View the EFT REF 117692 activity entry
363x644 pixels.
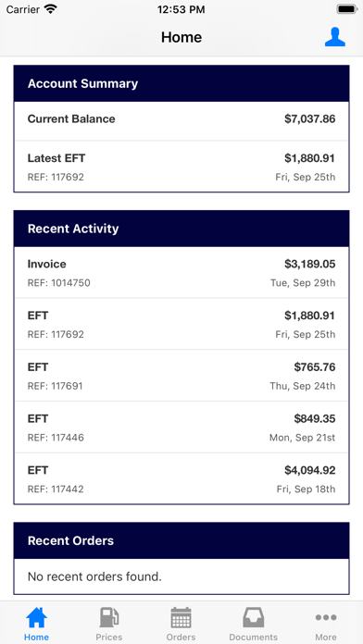pos(181,324)
